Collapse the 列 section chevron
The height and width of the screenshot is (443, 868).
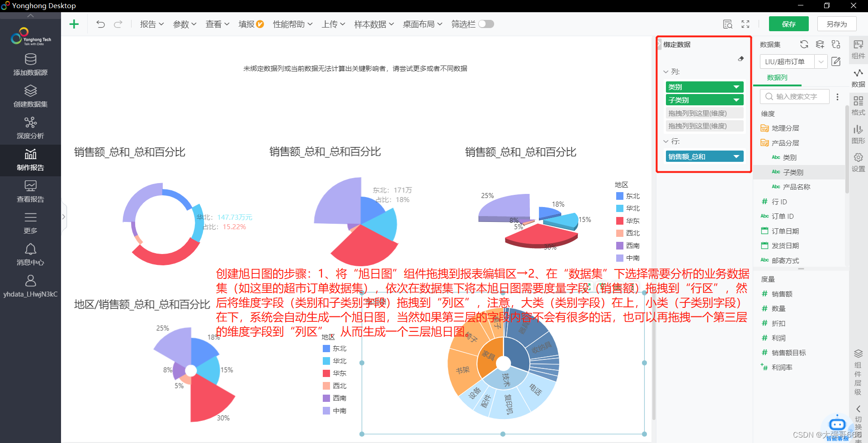pyautogui.click(x=666, y=72)
